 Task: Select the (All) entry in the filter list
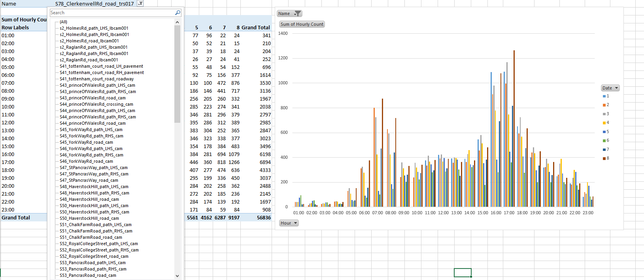click(x=63, y=22)
